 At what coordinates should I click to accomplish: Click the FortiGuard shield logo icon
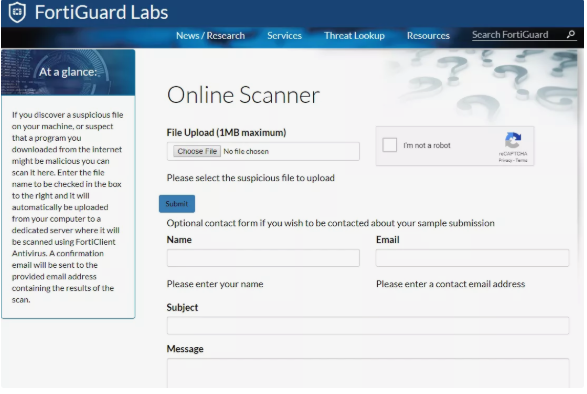coord(17,12)
